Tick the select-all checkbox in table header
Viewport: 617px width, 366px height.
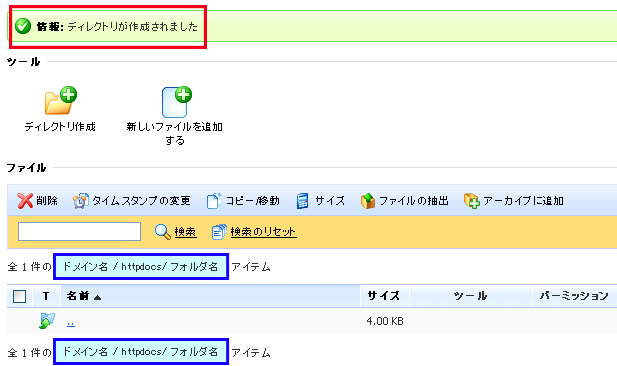point(20,296)
